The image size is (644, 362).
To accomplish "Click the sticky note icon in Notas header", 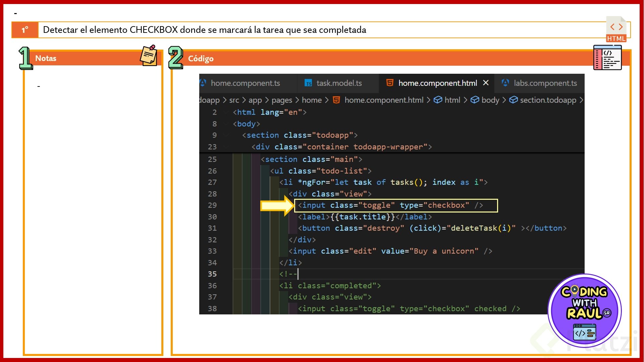I will pos(149,56).
